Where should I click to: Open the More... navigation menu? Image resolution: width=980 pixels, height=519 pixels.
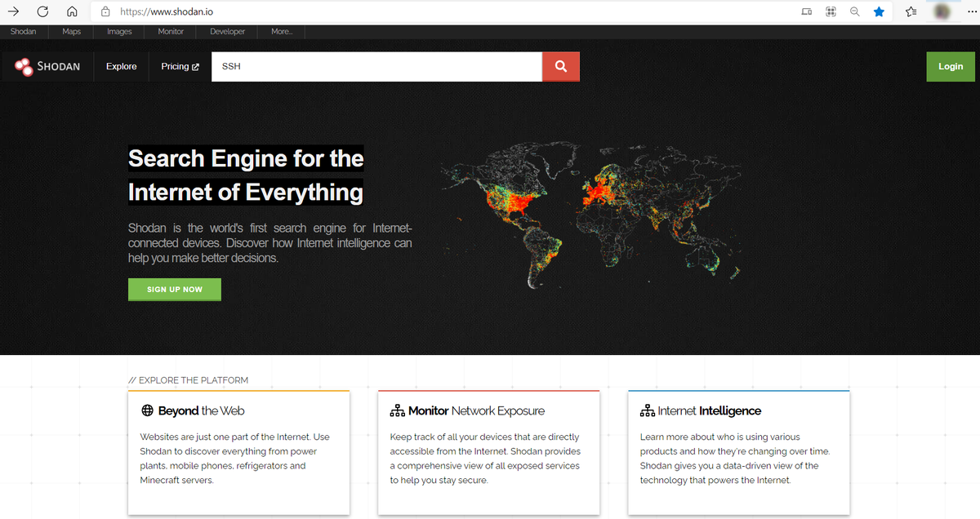point(281,31)
